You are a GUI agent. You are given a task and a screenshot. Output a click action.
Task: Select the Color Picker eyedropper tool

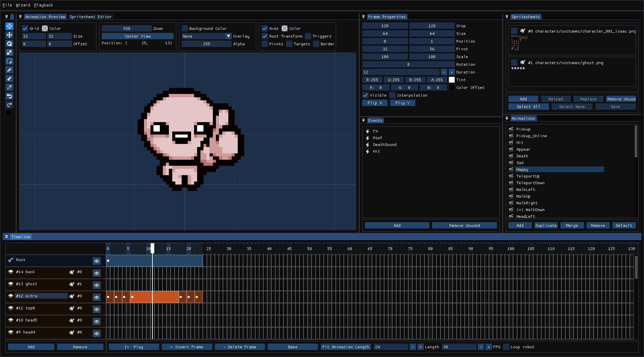pyautogui.click(x=9, y=87)
